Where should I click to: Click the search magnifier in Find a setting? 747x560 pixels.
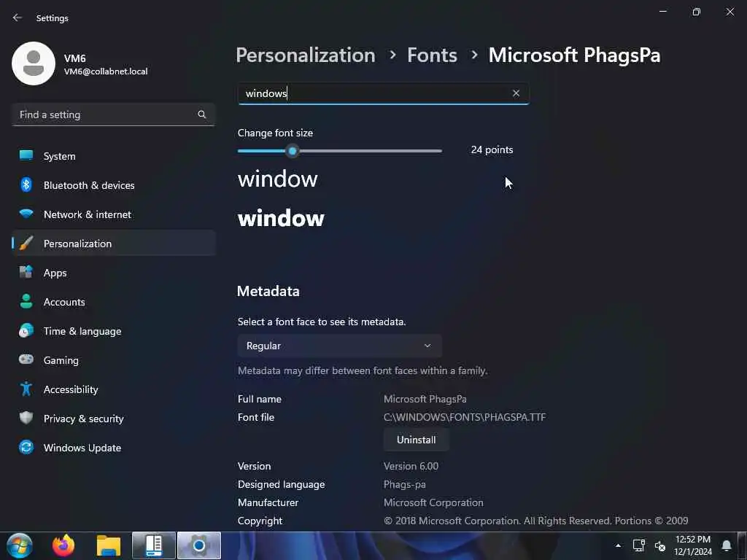[x=202, y=114]
